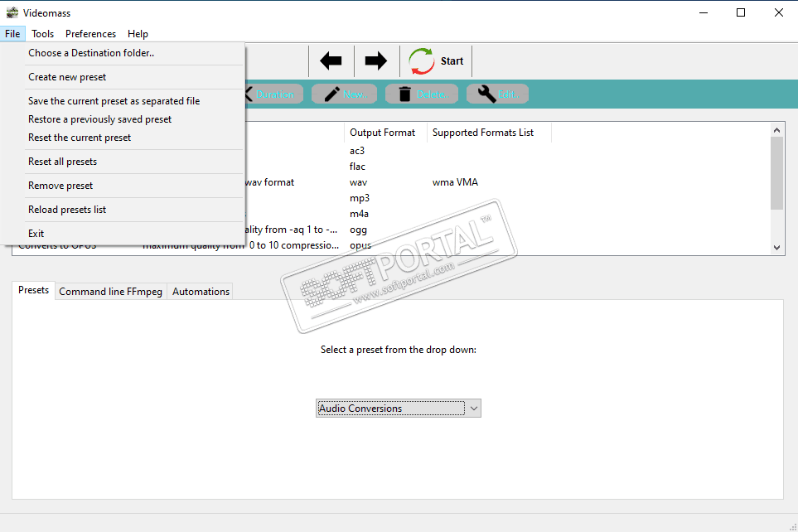Select Reset all presets
798x532 pixels.
(123, 162)
